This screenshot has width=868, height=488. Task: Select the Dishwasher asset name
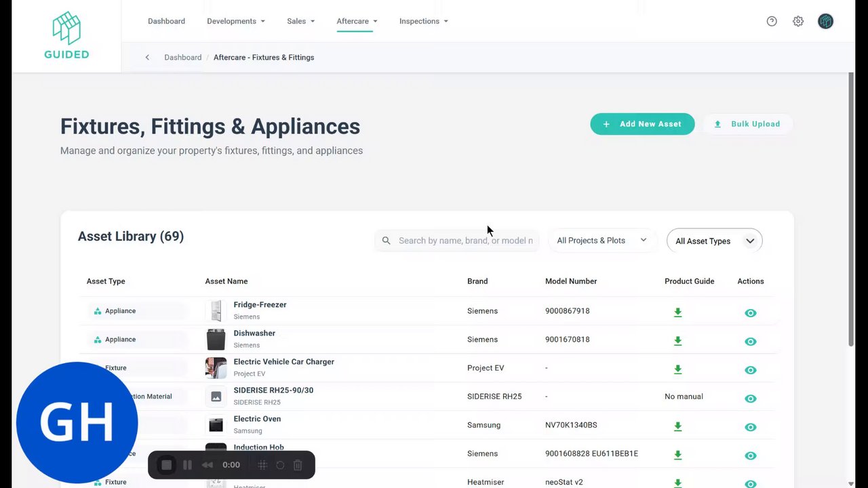(x=254, y=333)
